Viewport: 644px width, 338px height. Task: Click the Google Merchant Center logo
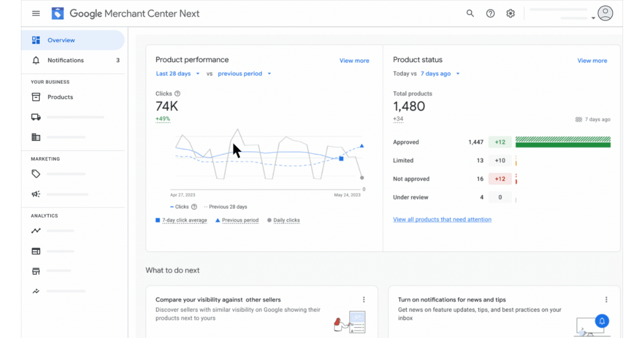[x=126, y=13]
